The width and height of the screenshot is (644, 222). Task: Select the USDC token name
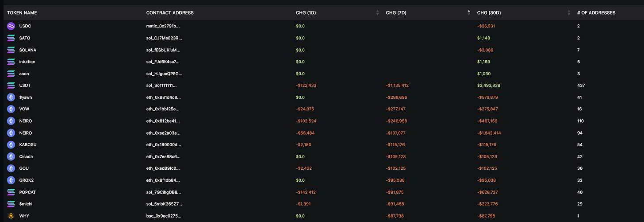coord(25,26)
